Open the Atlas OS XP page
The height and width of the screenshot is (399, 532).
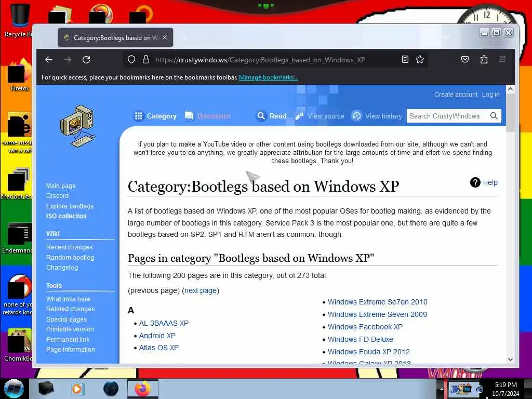[159, 348]
